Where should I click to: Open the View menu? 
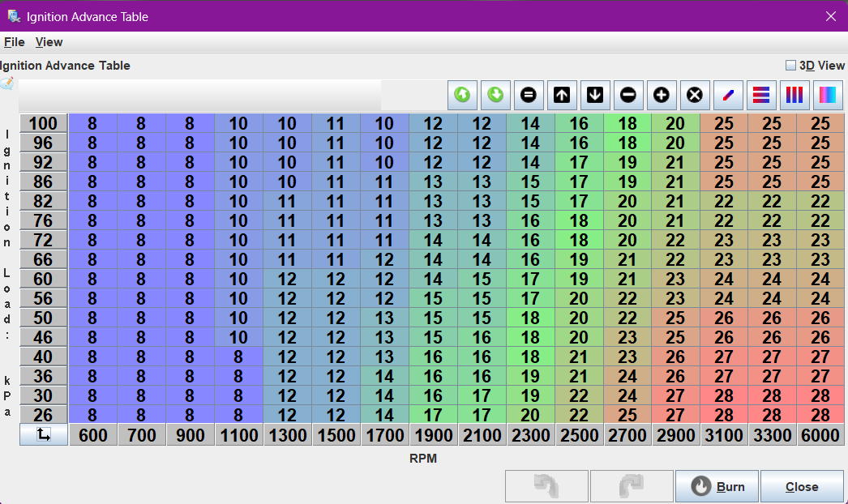[49, 42]
